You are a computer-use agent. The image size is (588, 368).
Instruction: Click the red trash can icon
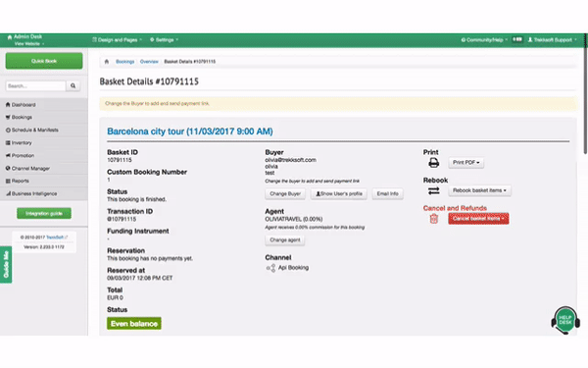coord(433,219)
